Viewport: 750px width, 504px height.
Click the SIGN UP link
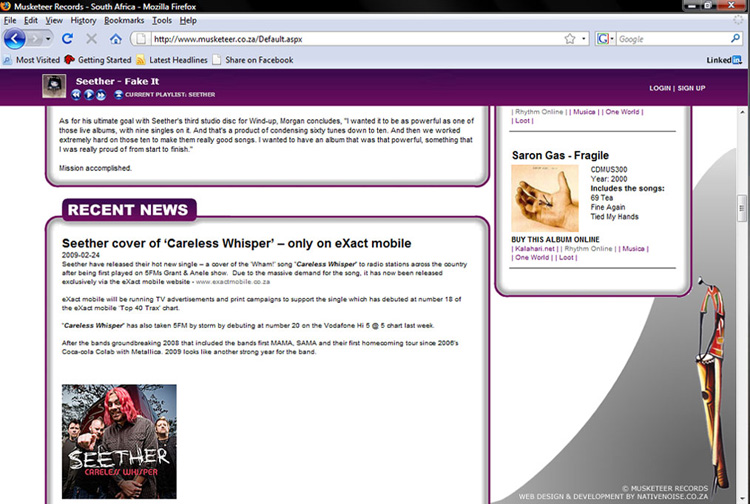(x=691, y=88)
